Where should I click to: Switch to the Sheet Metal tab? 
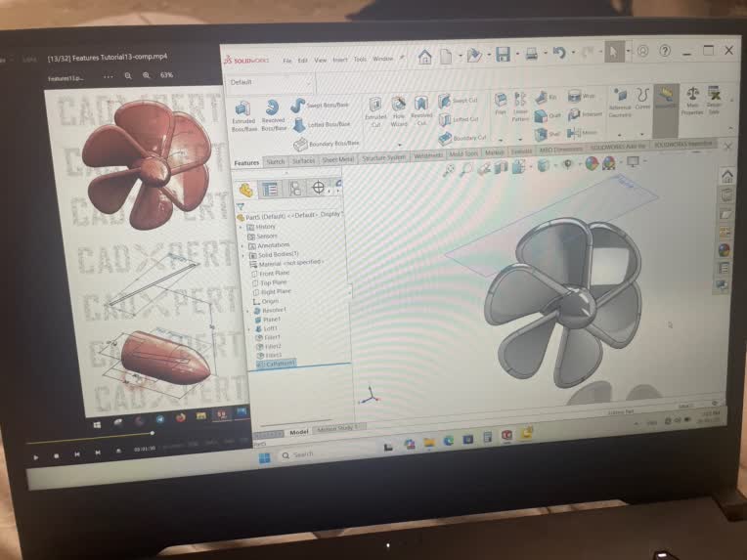(x=337, y=159)
